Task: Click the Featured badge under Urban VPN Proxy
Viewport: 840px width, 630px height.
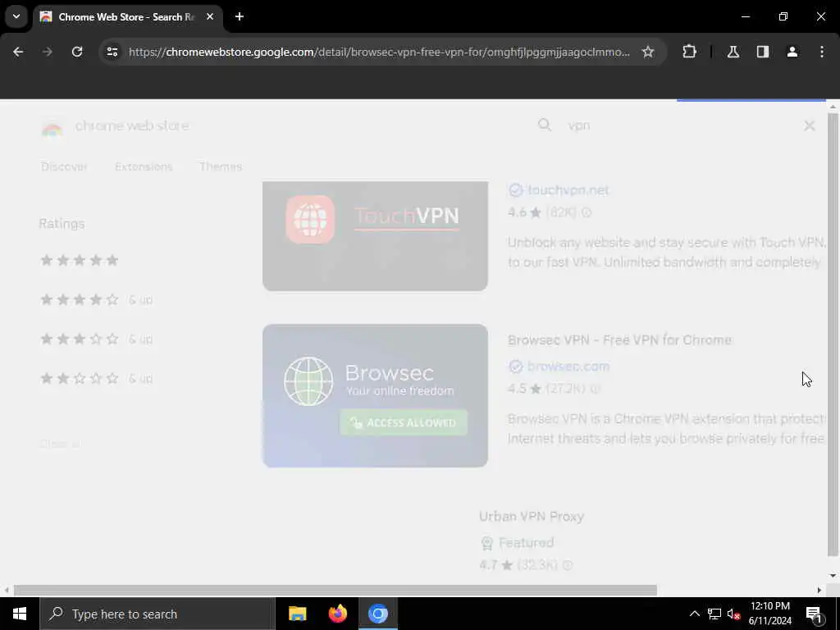Action: pos(518,543)
